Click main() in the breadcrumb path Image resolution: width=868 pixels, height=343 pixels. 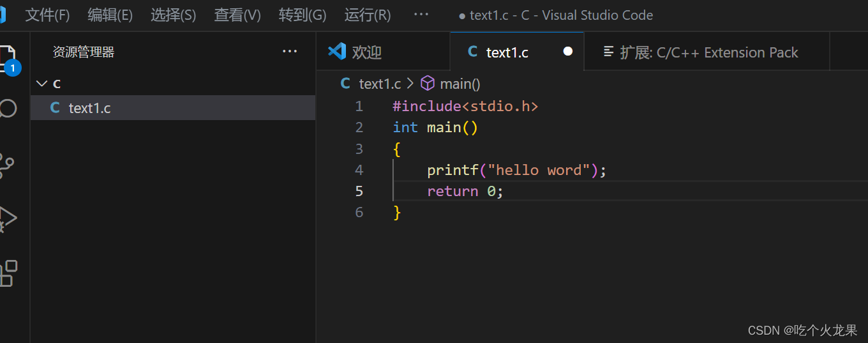[460, 84]
